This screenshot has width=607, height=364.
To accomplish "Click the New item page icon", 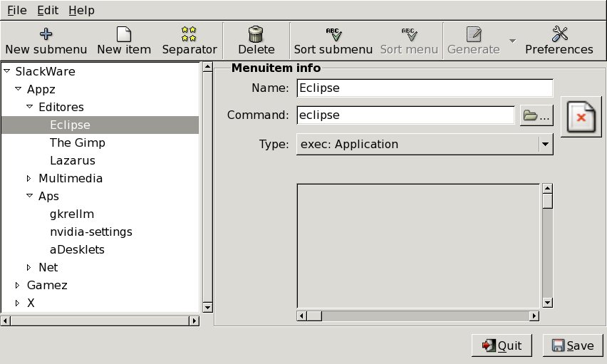I will point(124,34).
